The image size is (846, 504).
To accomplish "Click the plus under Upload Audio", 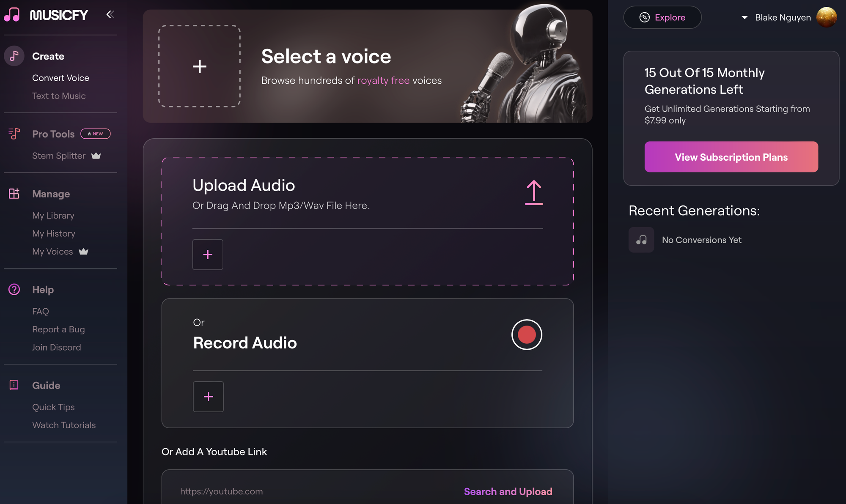I will [x=208, y=255].
